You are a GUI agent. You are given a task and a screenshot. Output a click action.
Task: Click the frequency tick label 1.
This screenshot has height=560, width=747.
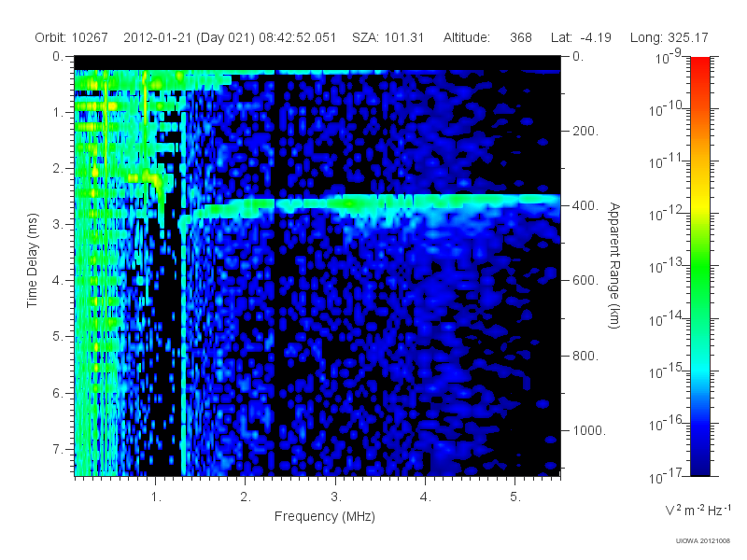point(156,497)
